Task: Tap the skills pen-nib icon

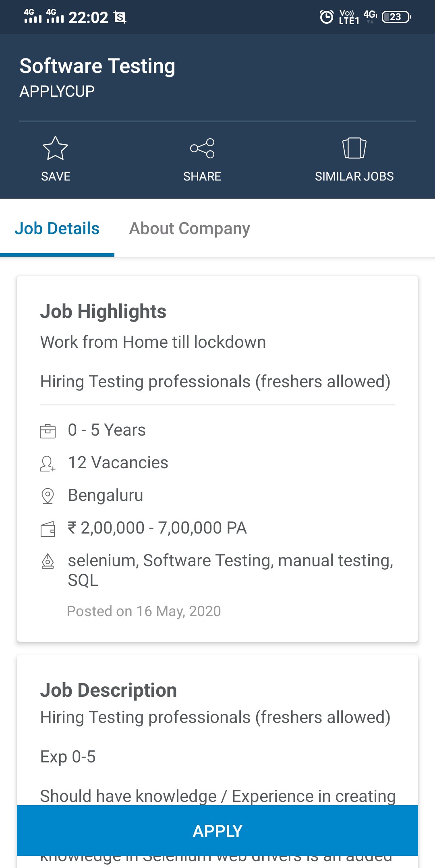Action: (x=48, y=561)
